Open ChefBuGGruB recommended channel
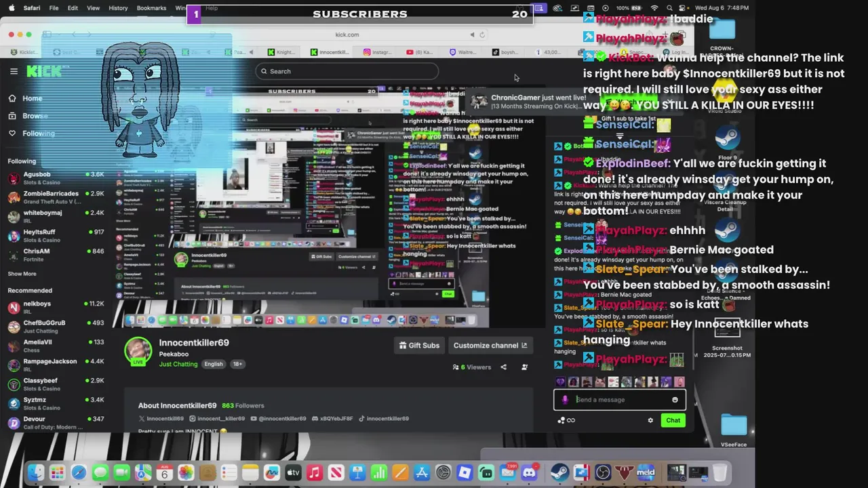Viewport: 868px width, 488px height. click(56, 326)
